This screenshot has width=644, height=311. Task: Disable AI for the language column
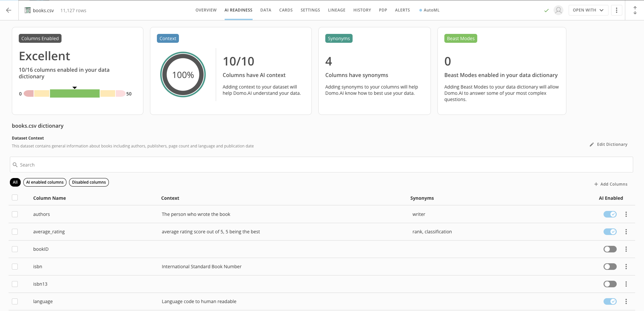(x=610, y=301)
